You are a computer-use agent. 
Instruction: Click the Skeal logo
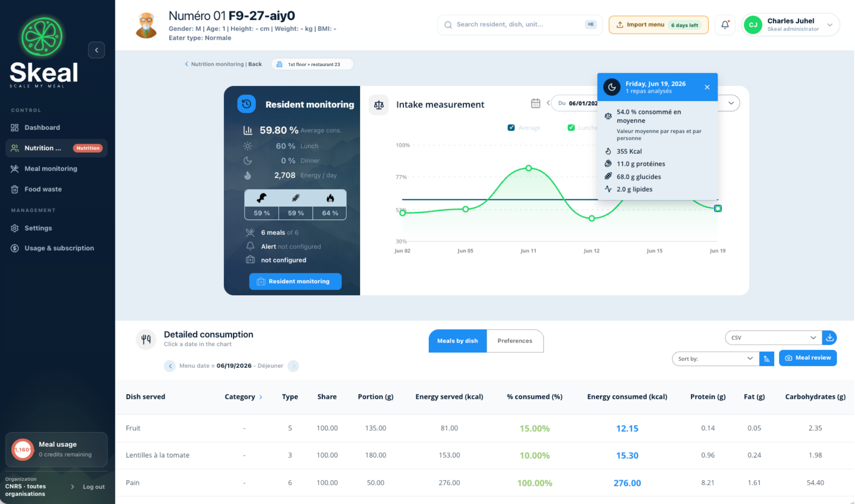(44, 52)
